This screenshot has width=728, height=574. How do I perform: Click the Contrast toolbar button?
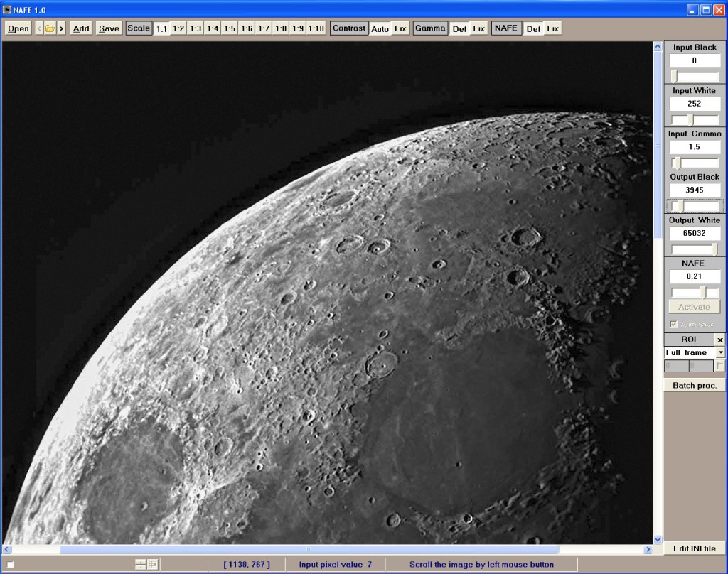click(348, 28)
